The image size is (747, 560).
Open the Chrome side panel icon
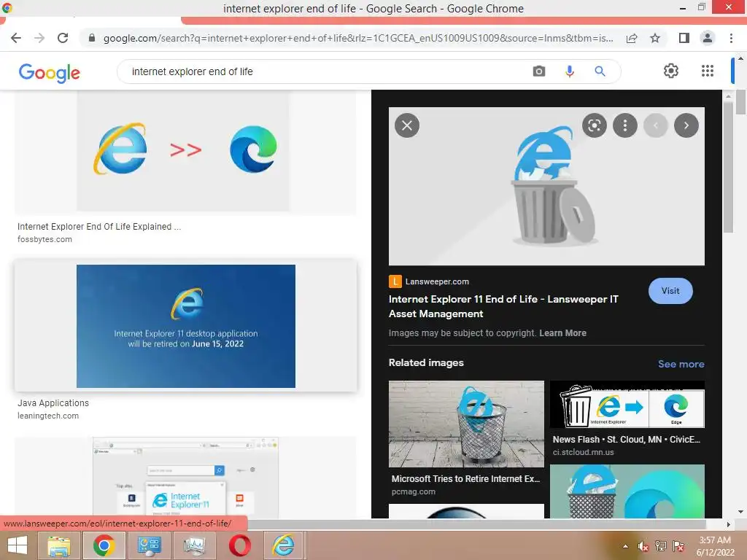click(x=684, y=38)
